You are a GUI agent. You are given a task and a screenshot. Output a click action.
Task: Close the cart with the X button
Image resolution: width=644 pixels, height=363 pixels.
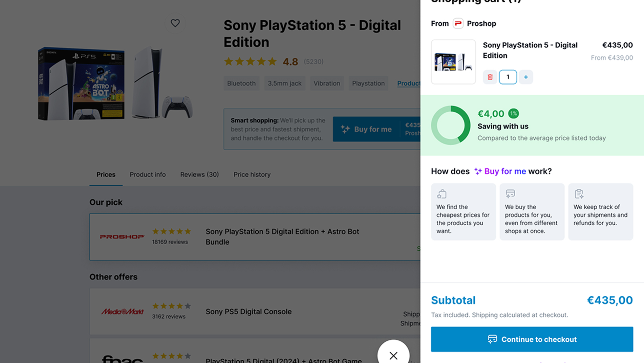[393, 355]
